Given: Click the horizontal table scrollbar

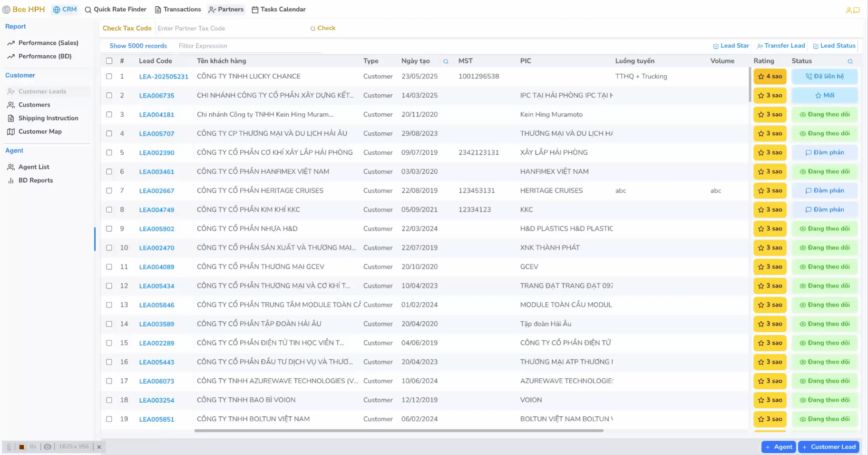Looking at the screenshot, I should point(399,431).
